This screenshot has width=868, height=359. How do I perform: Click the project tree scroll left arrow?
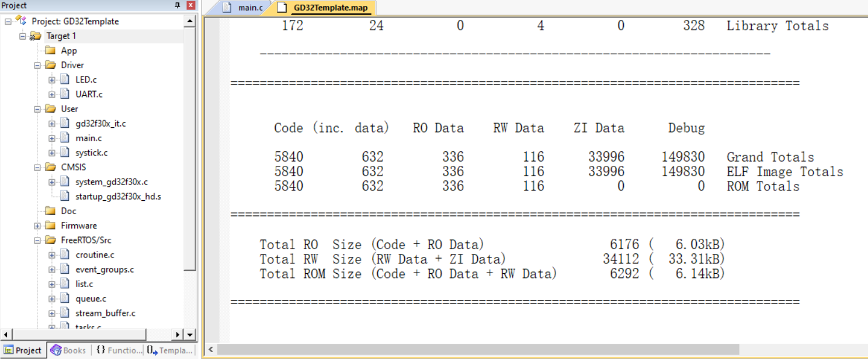coord(6,334)
